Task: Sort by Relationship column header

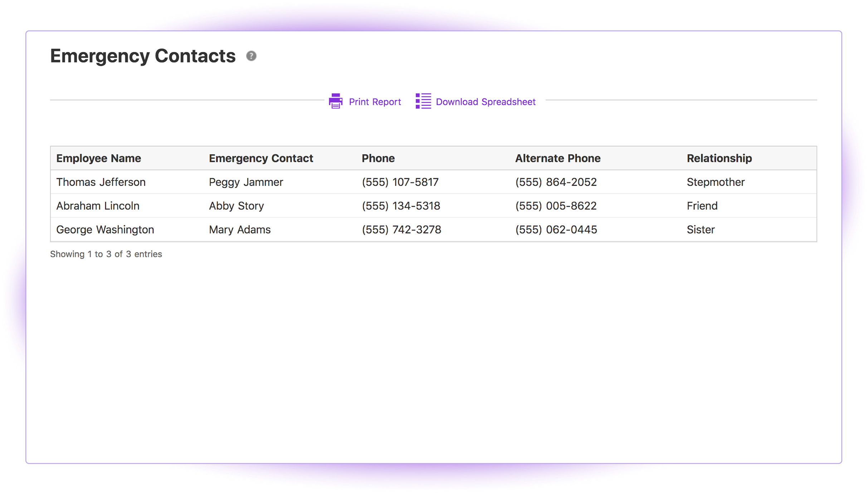Action: 719,158
